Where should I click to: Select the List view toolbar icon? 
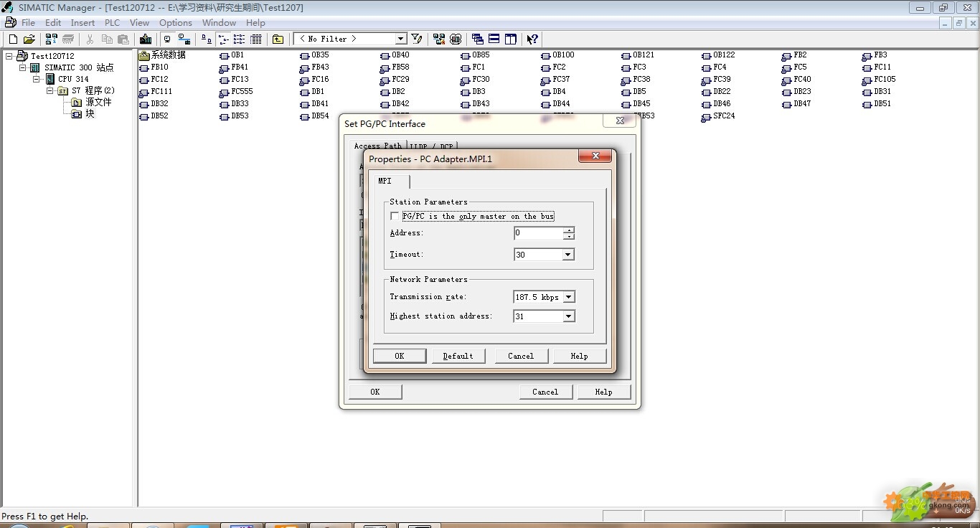(239, 39)
